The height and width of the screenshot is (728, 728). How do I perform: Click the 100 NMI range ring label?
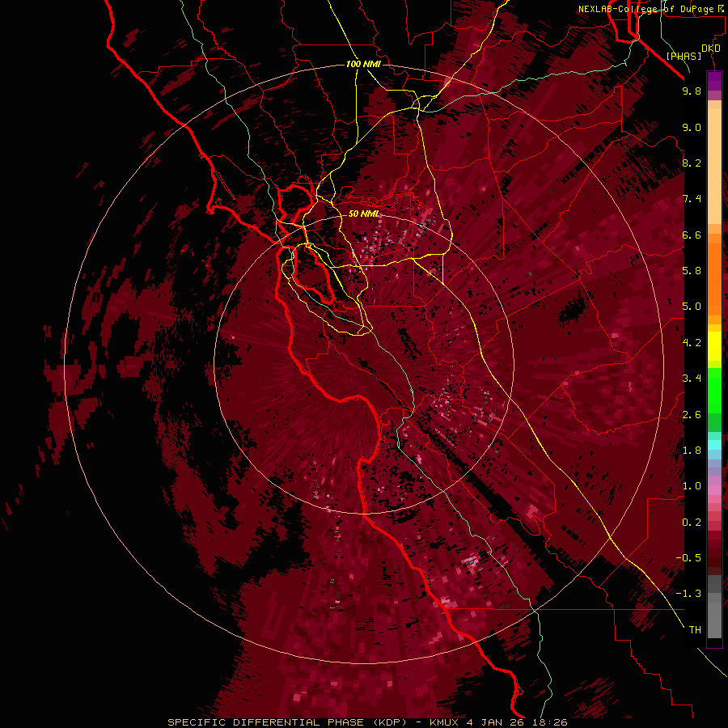pos(363,64)
